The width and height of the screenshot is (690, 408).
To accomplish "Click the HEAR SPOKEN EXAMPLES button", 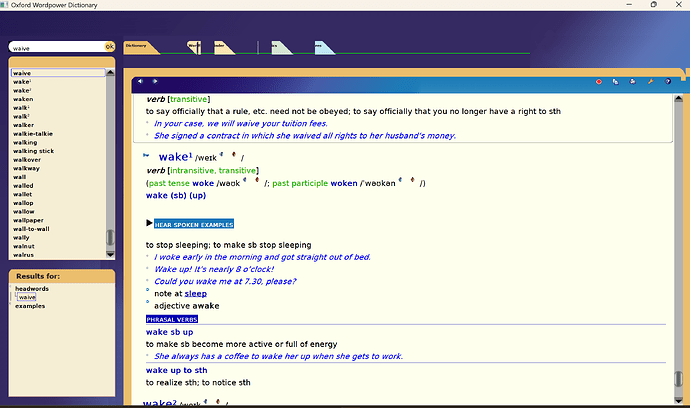I will [x=194, y=224].
